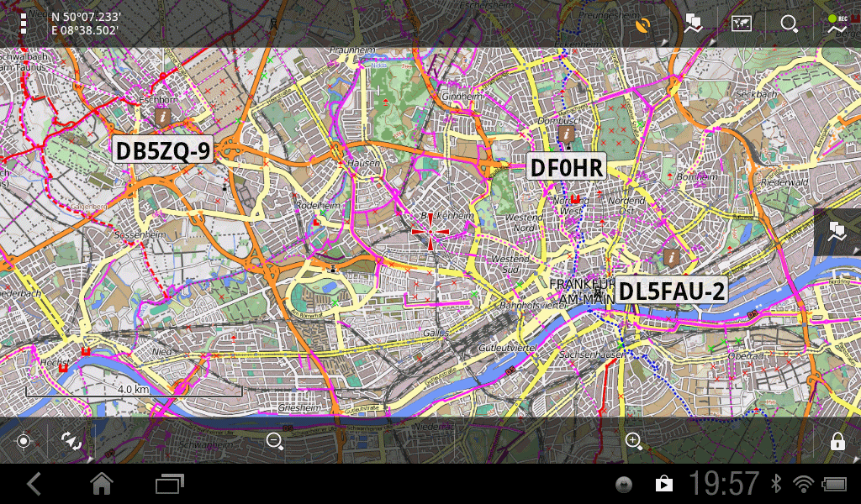Tap the Hausen district label
The image size is (861, 504).
(363, 163)
